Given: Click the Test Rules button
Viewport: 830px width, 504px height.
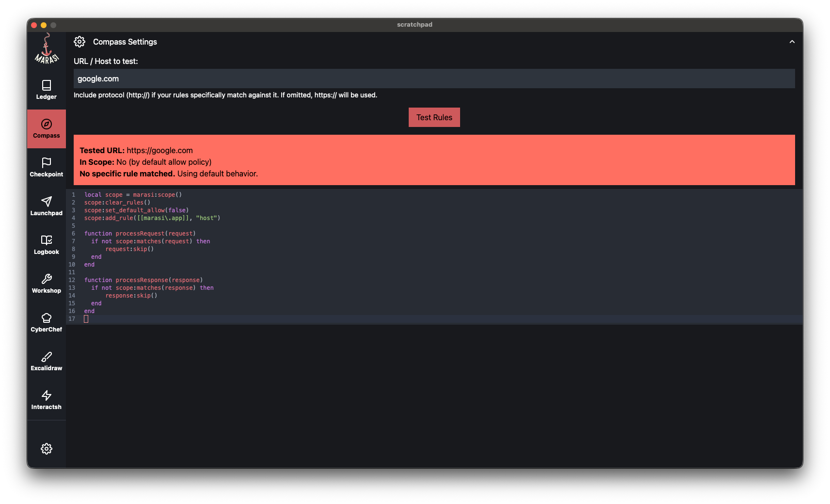Looking at the screenshot, I should pos(434,117).
